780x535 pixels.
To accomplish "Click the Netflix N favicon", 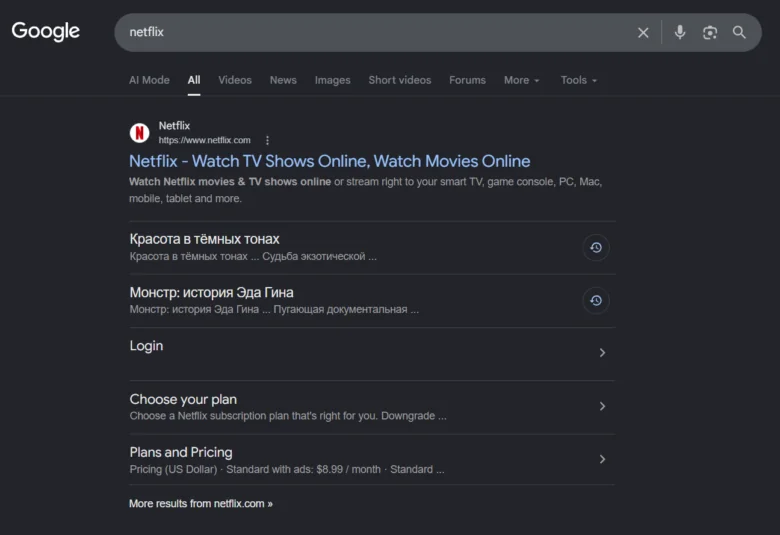I will (140, 133).
